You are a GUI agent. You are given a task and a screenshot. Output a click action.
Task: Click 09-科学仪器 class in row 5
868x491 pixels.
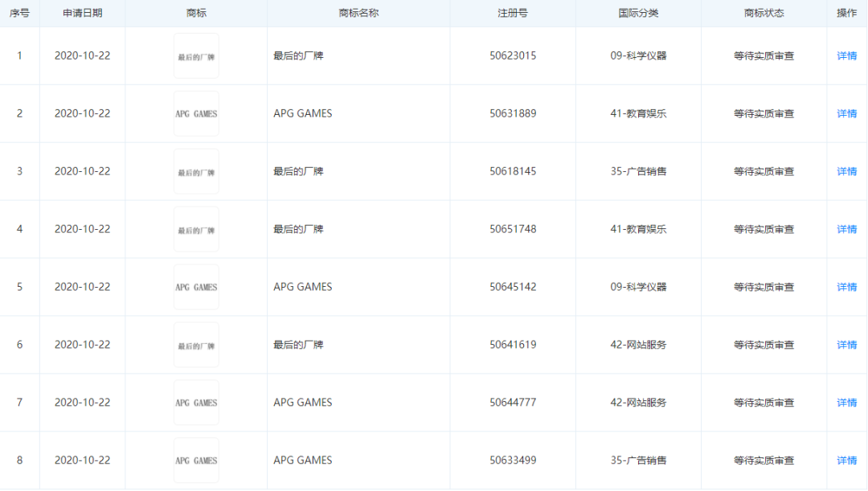[638, 287]
